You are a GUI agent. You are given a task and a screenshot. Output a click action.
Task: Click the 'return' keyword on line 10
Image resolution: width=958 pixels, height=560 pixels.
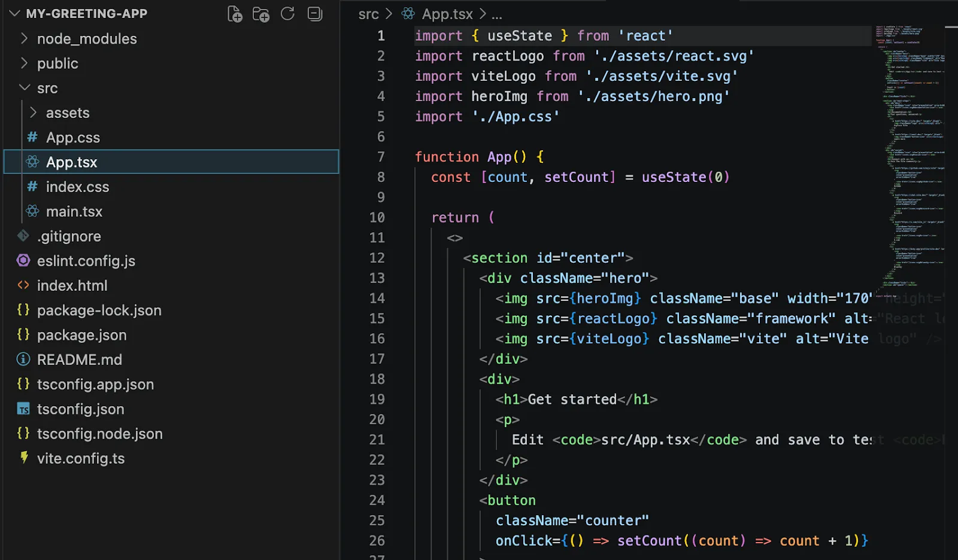point(455,218)
